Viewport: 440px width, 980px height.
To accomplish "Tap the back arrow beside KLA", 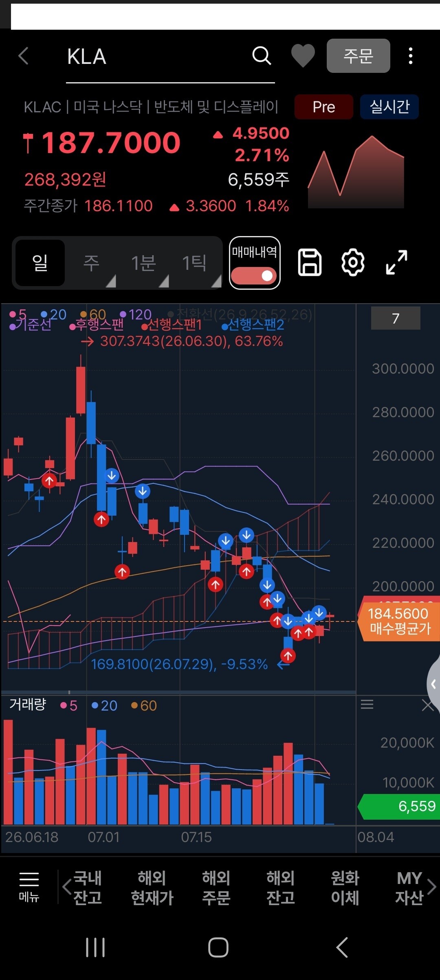I will pyautogui.click(x=24, y=56).
